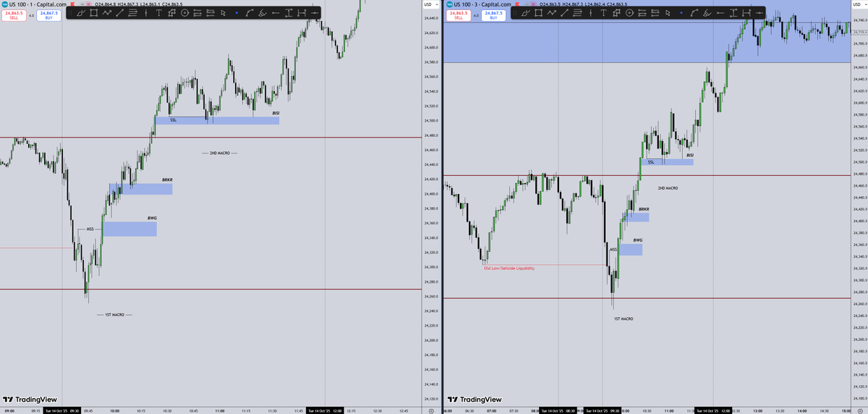
Task: Select the Short Position tool in left chart toolbar
Action: 210,13
